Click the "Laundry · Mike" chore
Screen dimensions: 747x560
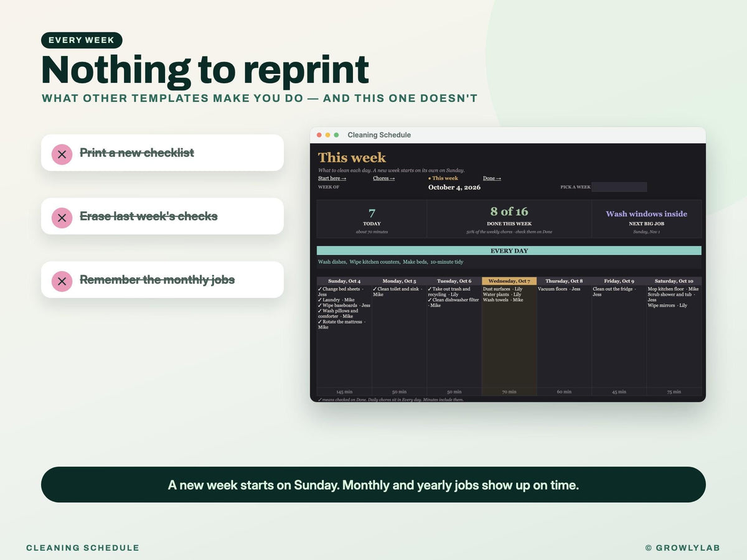tap(336, 300)
